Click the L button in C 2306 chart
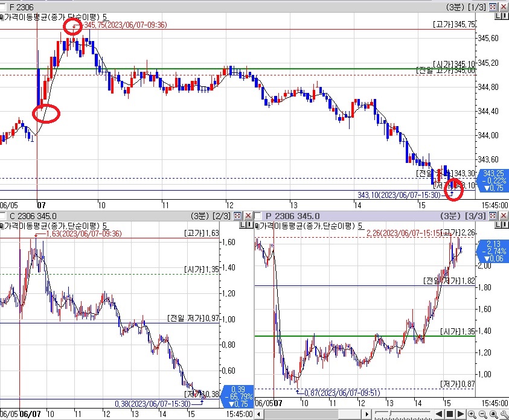Image resolution: width=509 pixels, height=420 pixels. (x=243, y=224)
